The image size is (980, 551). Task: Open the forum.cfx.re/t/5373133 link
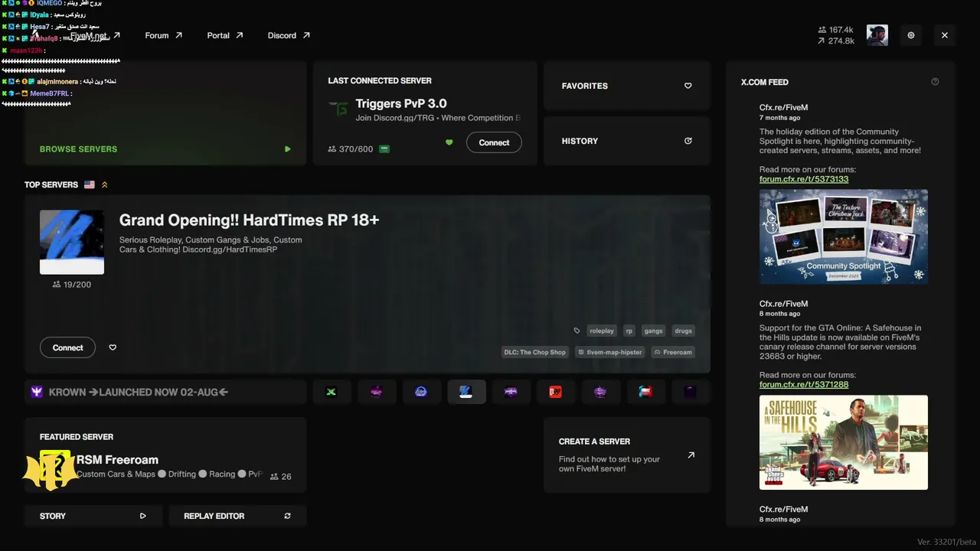804,179
